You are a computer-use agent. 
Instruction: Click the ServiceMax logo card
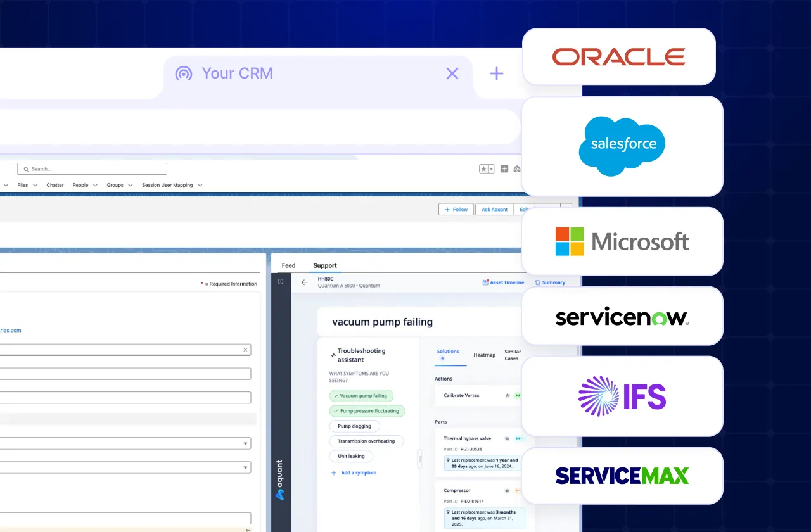622,476
